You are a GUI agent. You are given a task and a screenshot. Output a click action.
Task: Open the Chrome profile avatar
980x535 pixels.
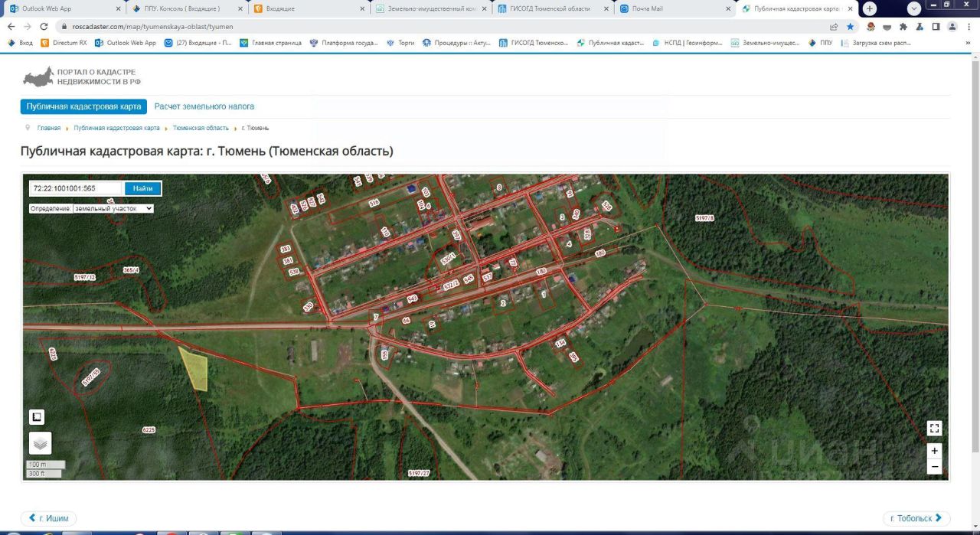pyautogui.click(x=952, y=26)
